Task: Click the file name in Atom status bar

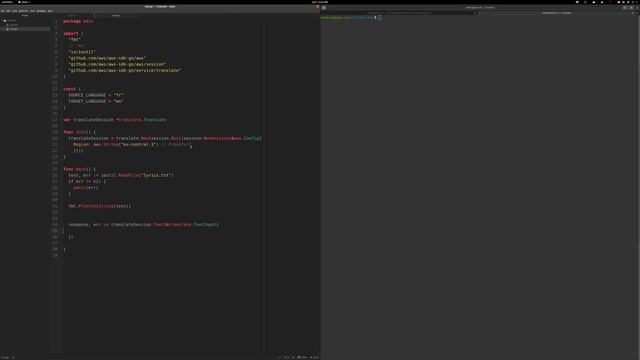Action: pos(5,358)
